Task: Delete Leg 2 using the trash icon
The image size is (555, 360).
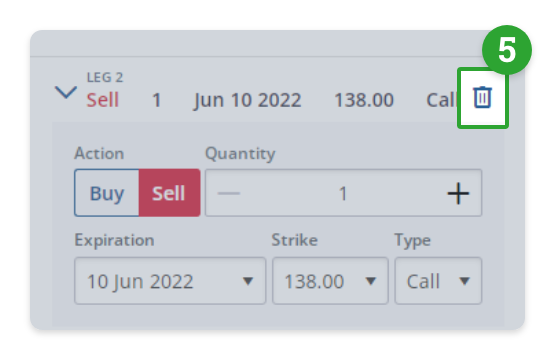Action: tap(482, 97)
